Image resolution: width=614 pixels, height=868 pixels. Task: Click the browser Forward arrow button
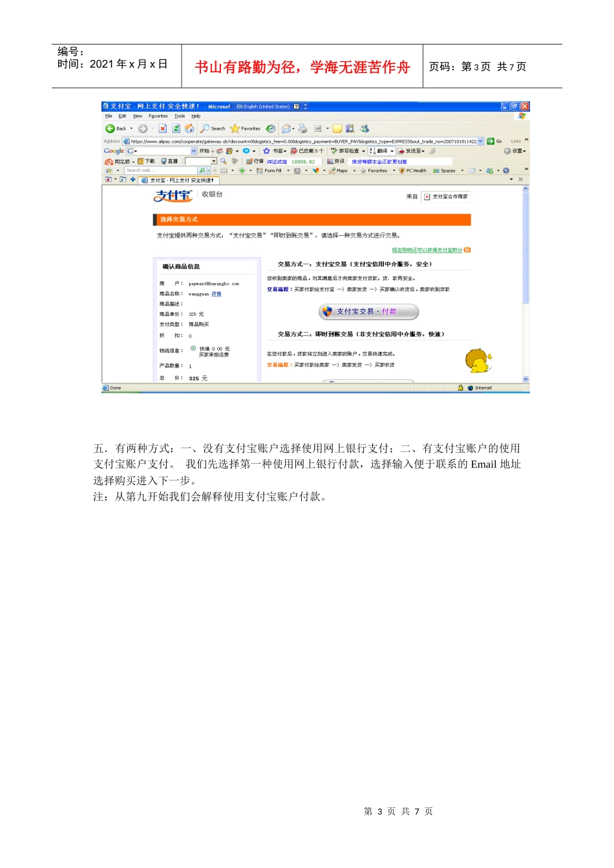(x=143, y=129)
